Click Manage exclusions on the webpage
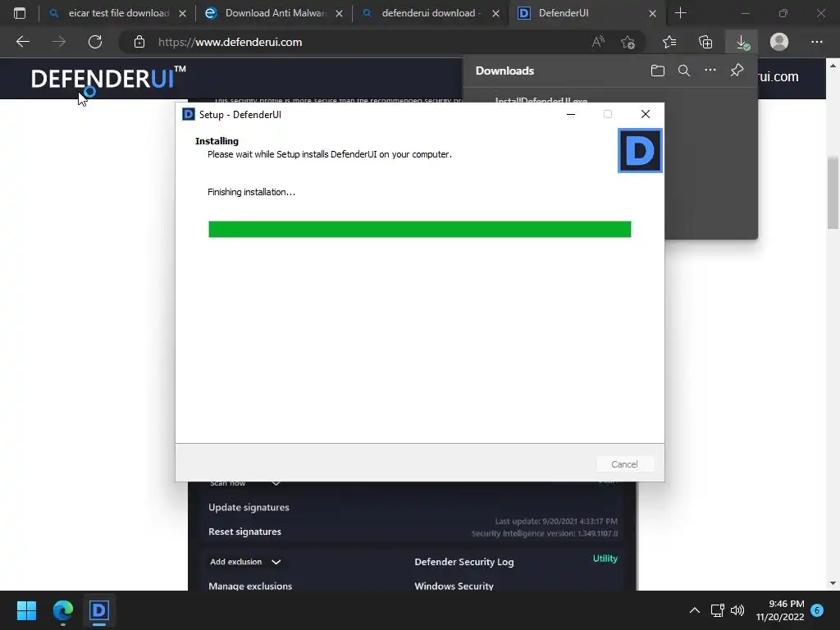This screenshot has height=630, width=840. coord(250,586)
